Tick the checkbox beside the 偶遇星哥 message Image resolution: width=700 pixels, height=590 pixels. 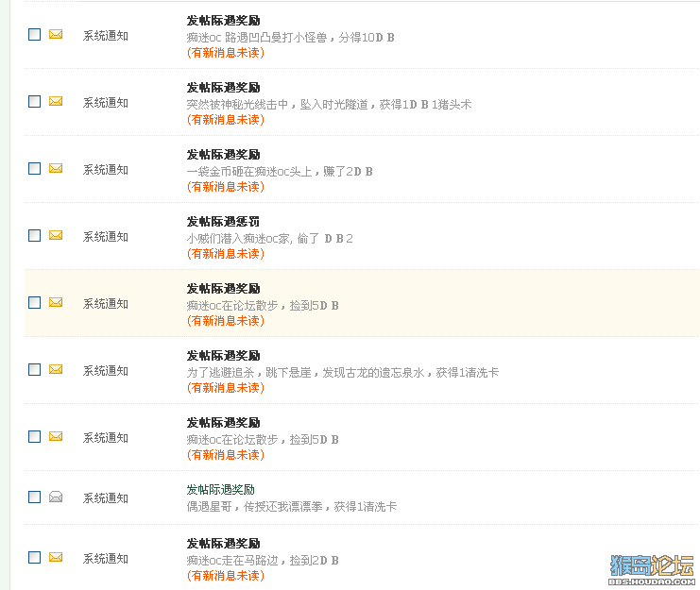34,497
